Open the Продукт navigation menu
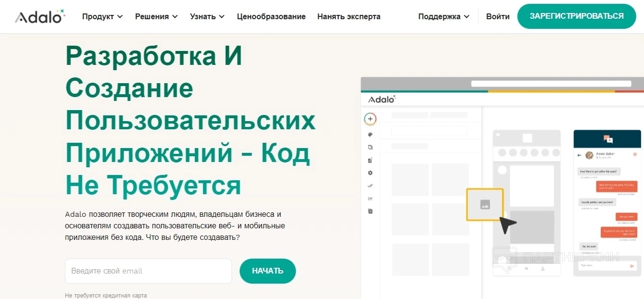 (x=103, y=16)
